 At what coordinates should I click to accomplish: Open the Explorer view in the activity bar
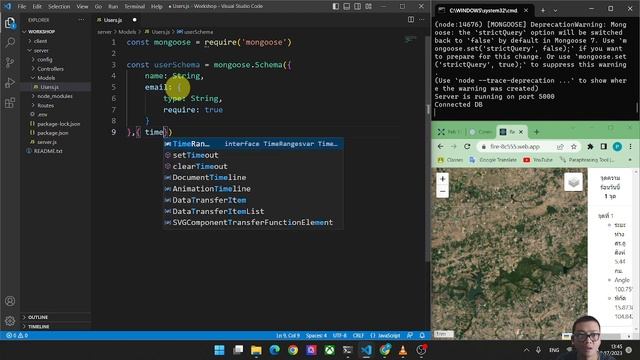click(10, 23)
